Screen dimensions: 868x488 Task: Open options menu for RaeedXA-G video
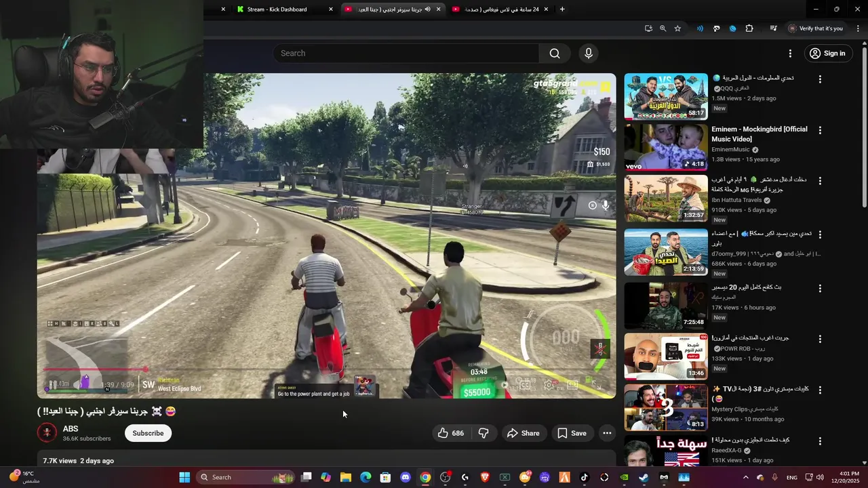(820, 441)
